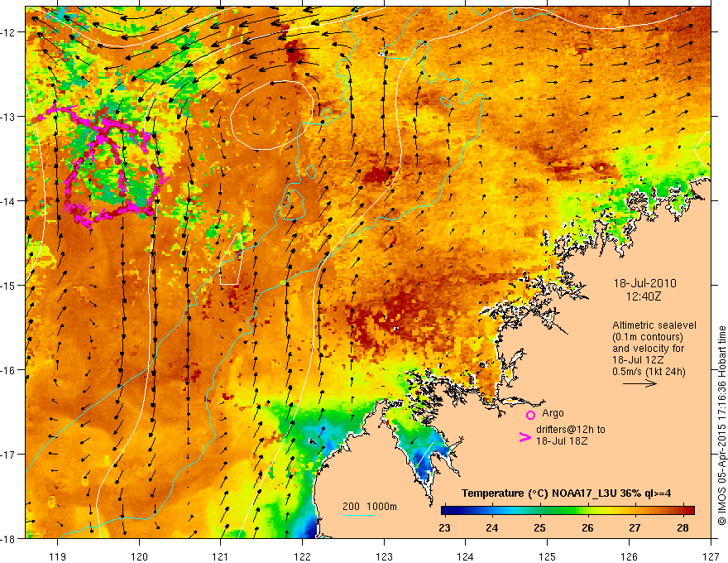Screen dimensions: 728x563
Task: Click longitude axis label 127
Action: click(711, 556)
